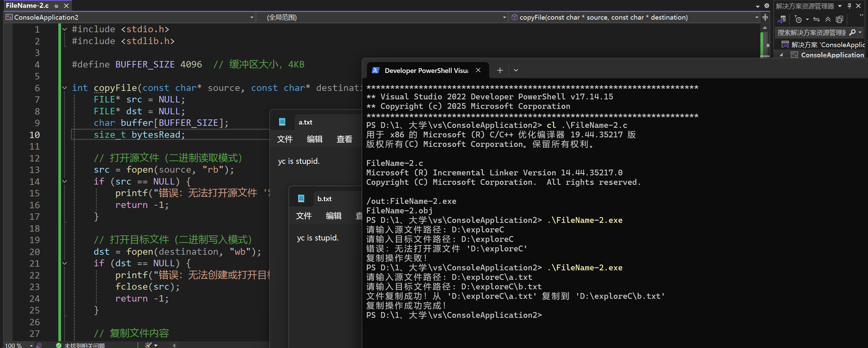868x348 pixels.
Task: Click the code health indicator lightbulb icon
Action: (39, 345)
